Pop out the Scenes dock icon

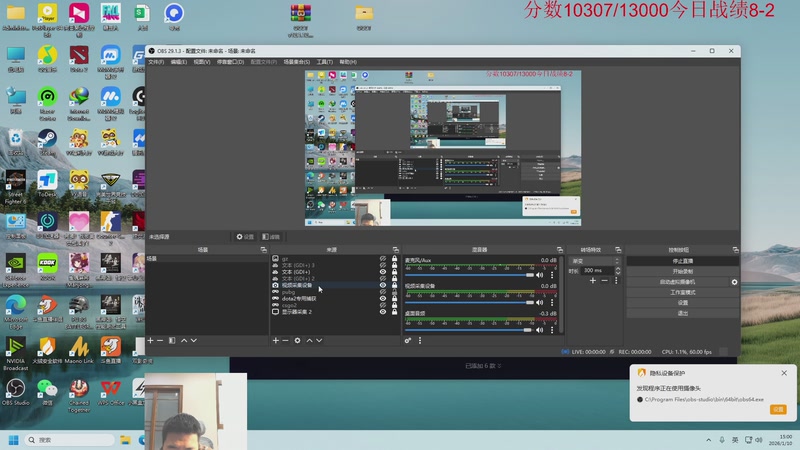264,250
